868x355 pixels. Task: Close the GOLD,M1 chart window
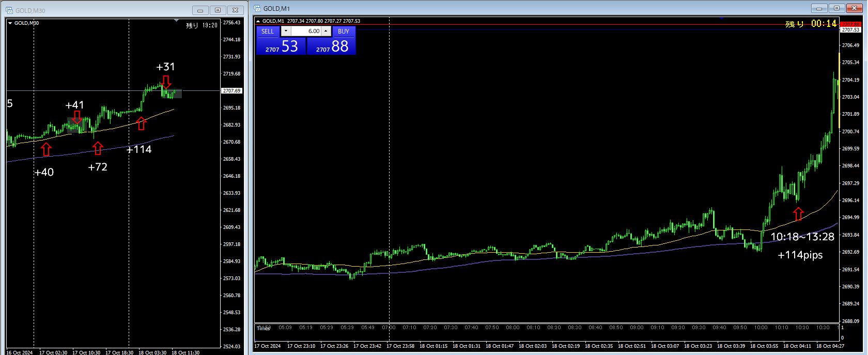pyautogui.click(x=855, y=8)
